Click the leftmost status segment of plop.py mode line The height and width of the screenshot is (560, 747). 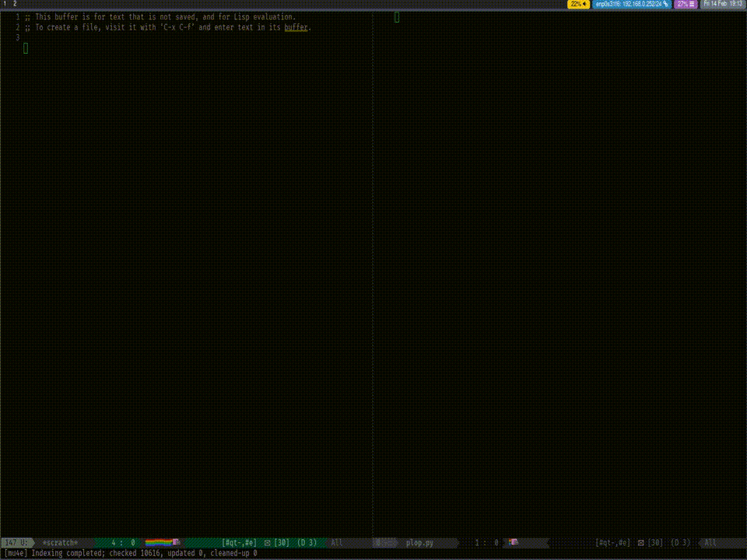pyautogui.click(x=385, y=543)
